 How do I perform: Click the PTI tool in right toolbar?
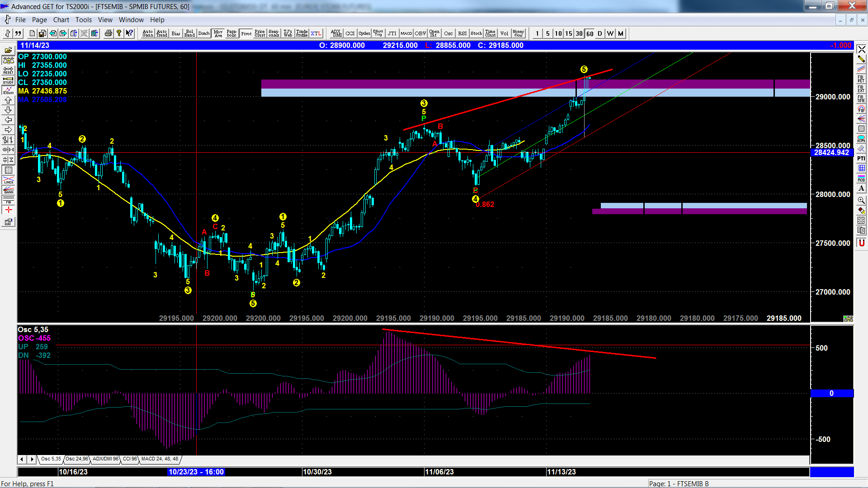point(861,158)
